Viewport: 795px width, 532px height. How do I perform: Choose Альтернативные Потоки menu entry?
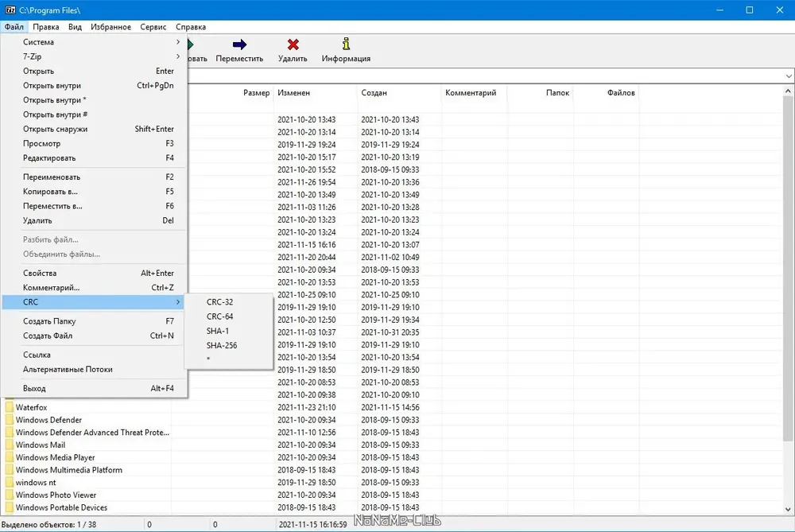pyautogui.click(x=95, y=369)
